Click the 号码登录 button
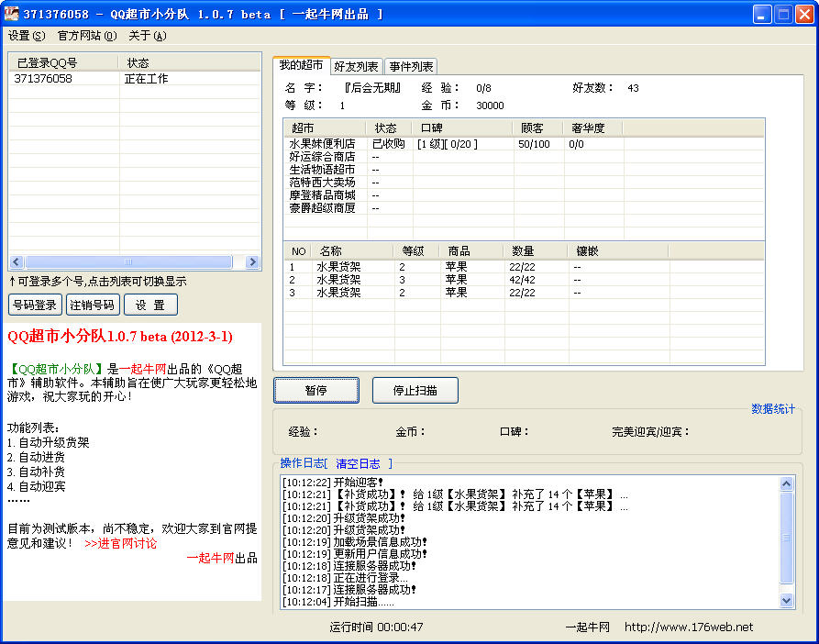 pos(35,304)
